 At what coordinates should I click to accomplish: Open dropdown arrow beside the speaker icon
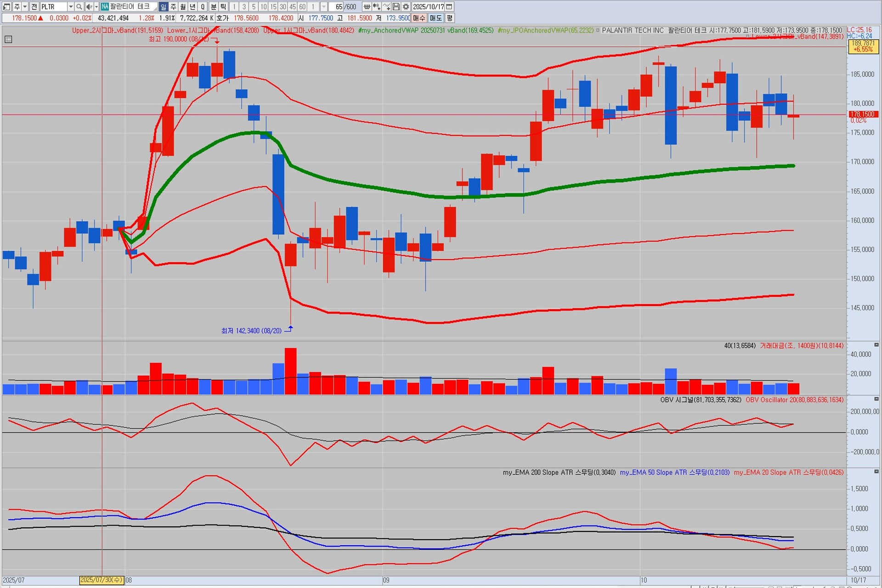coord(96,6)
